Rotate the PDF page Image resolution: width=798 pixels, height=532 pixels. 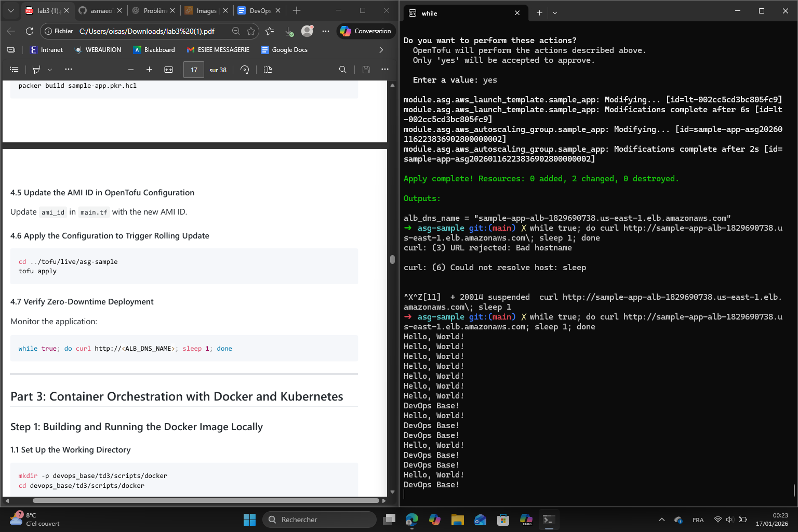[245, 69]
